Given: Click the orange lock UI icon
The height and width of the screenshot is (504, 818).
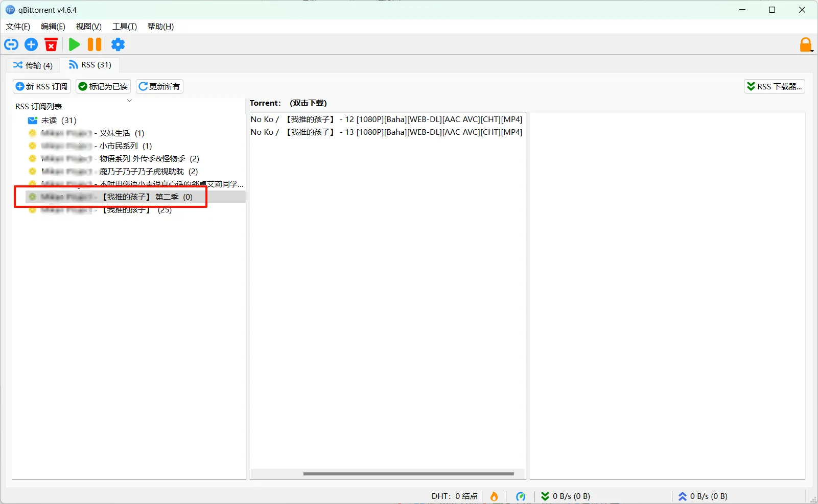Looking at the screenshot, I should [806, 45].
